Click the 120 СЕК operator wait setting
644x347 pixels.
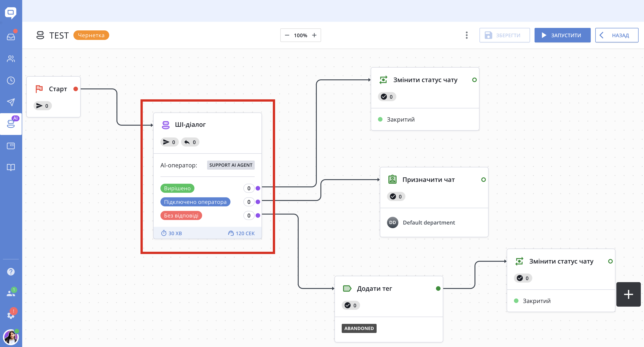[241, 233]
